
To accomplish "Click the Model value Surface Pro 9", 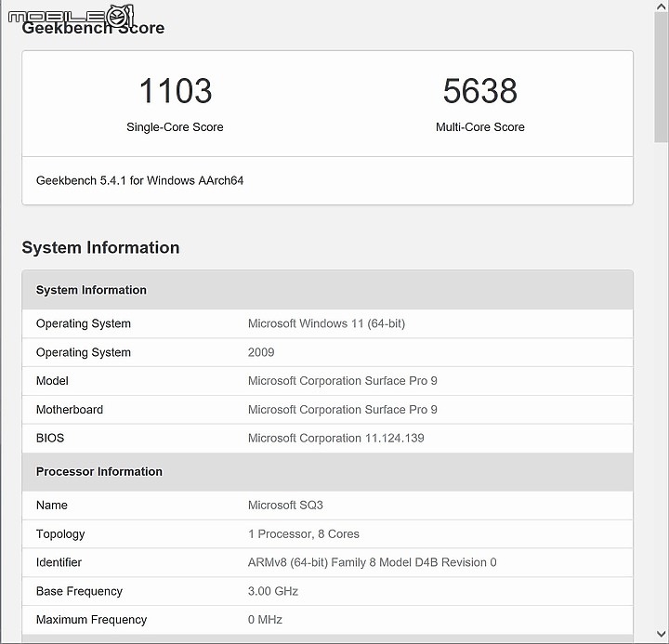I will click(343, 381).
